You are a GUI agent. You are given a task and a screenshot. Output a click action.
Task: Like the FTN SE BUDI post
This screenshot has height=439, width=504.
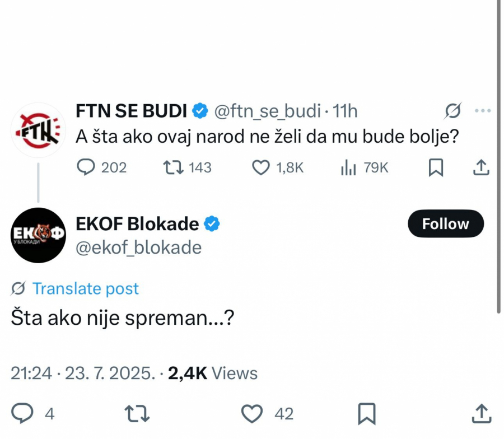(261, 167)
